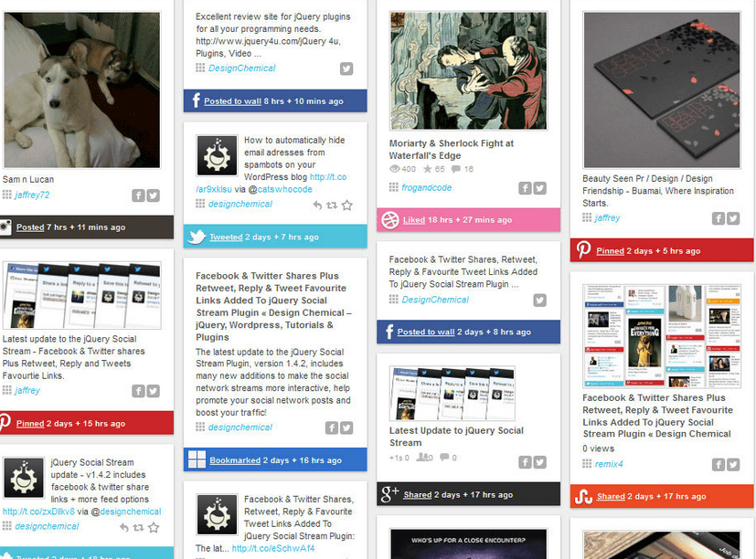Click Facebook share icon under Beauty Seen Pr post
The width and height of the screenshot is (756, 559).
[x=719, y=218]
